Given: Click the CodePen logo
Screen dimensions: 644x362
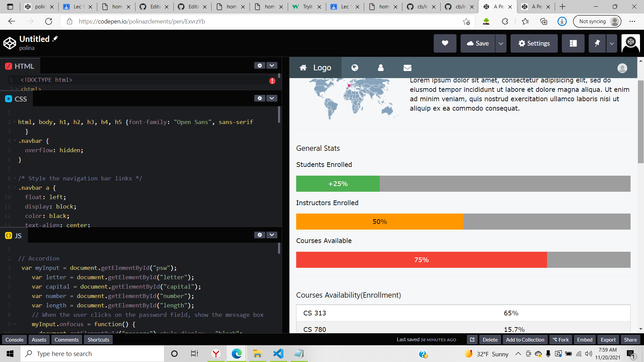Looking at the screenshot, I should (x=10, y=43).
